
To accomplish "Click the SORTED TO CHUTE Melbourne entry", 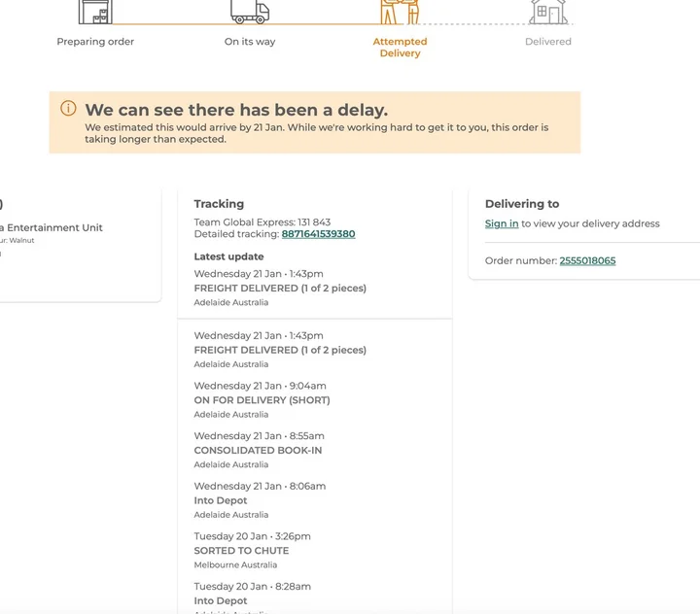I will point(241,551).
